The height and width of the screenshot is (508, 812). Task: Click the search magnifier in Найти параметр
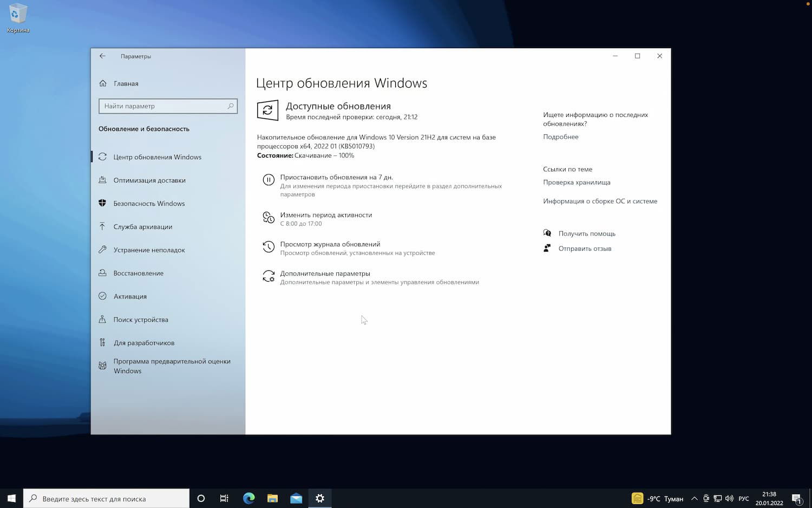click(x=231, y=106)
